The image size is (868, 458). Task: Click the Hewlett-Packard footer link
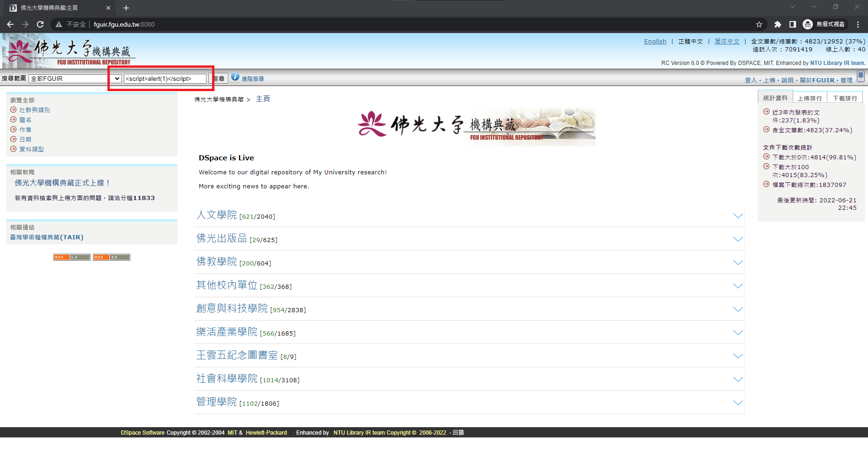coord(266,433)
